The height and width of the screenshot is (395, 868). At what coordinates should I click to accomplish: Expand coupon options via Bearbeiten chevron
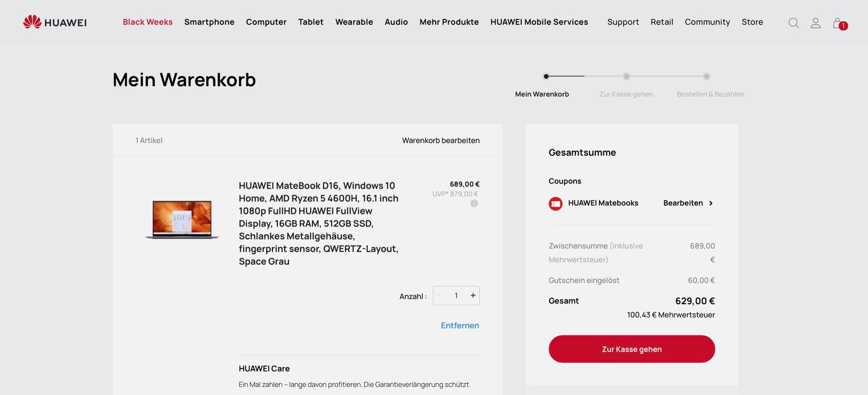point(711,203)
